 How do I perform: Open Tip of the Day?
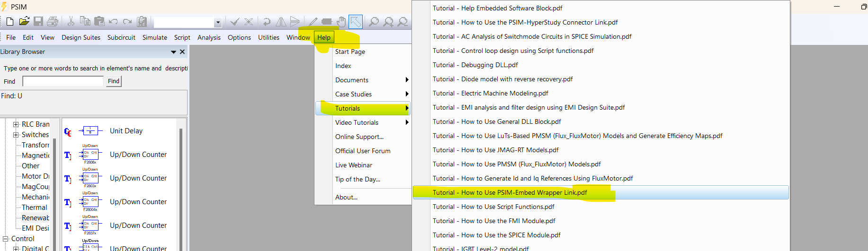pyautogui.click(x=363, y=179)
